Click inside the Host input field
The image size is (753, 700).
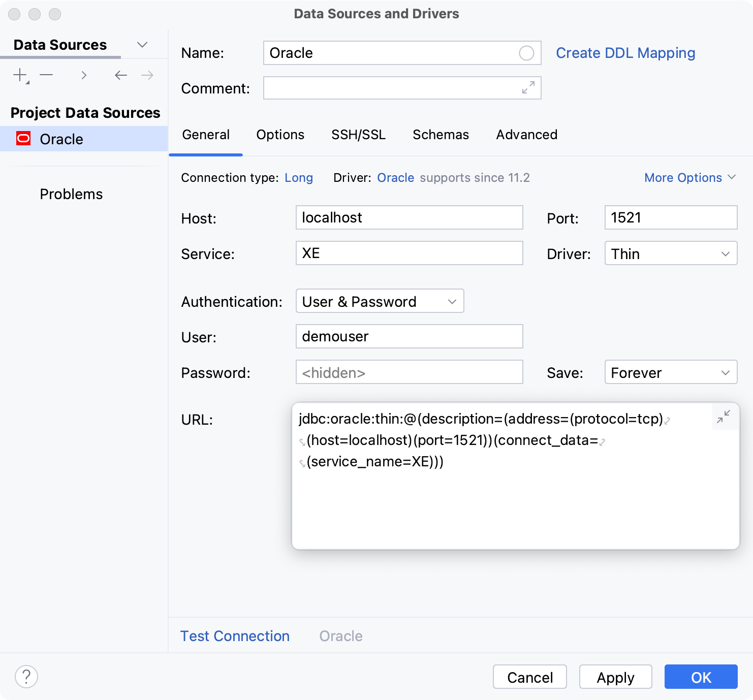409,217
